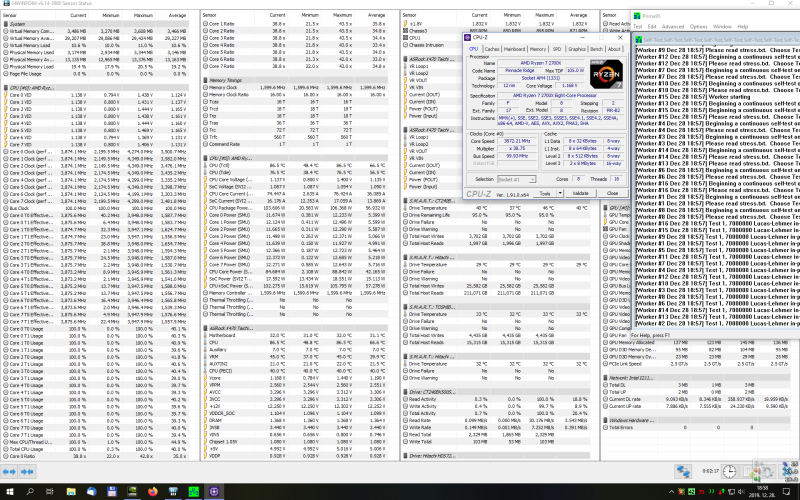Collapse the CPU [#0]: AMD Ryzen group header
The image size is (800, 500).
[x=96, y=88]
